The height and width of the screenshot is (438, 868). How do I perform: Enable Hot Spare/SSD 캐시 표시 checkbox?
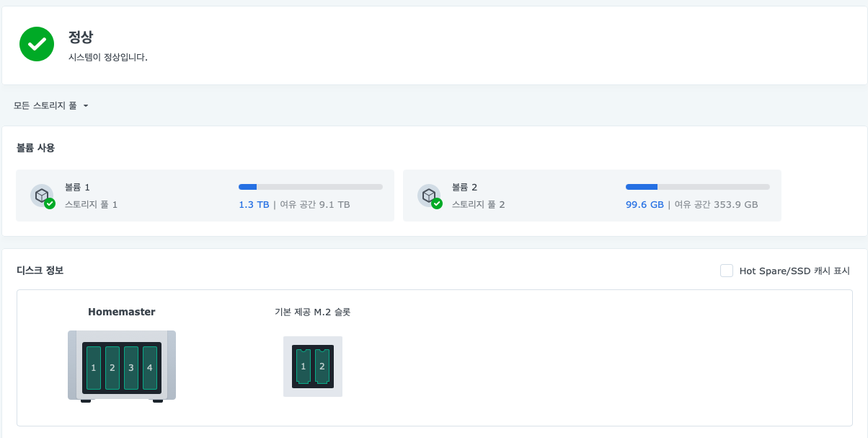coord(727,271)
